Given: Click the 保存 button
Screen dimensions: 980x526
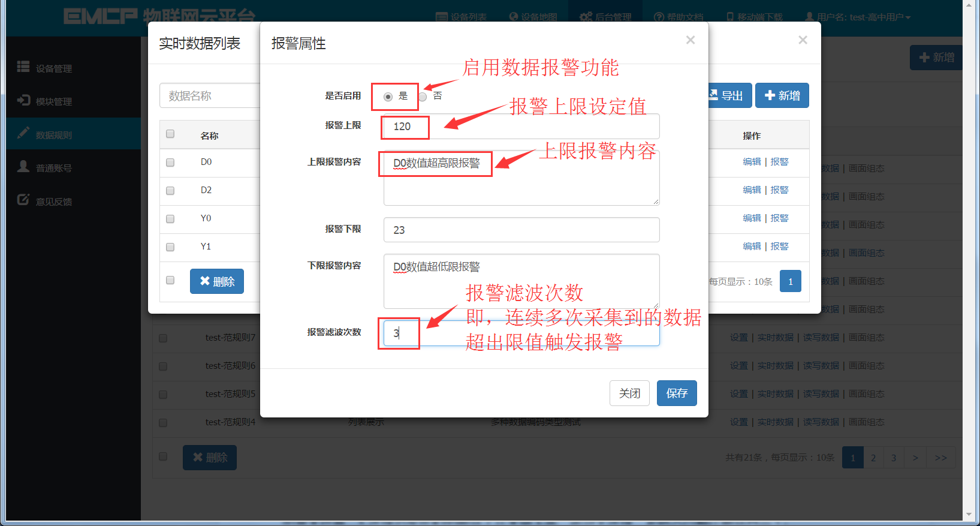Looking at the screenshot, I should coord(677,393).
